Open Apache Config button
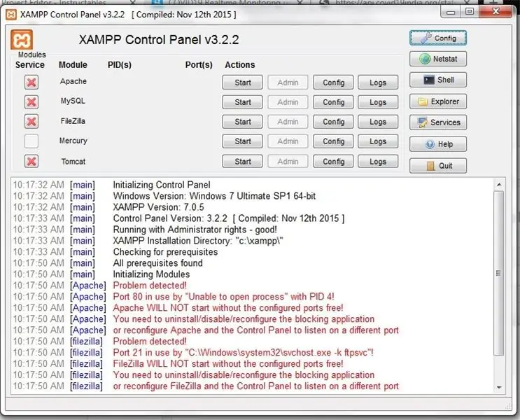Viewport: 520px width, 420px height. click(x=333, y=83)
